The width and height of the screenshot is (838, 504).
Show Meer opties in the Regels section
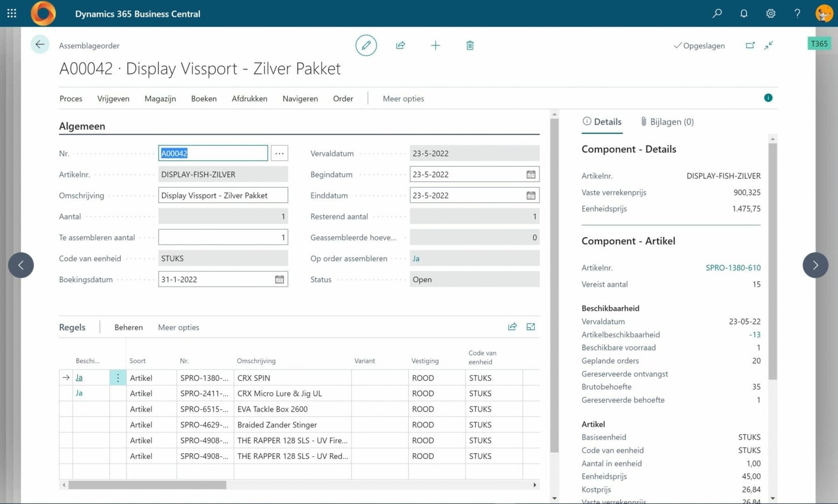pyautogui.click(x=179, y=327)
